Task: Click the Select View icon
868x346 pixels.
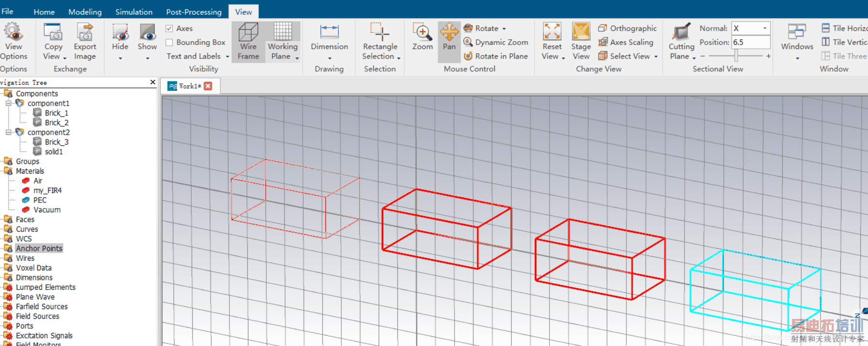Action: click(x=603, y=56)
